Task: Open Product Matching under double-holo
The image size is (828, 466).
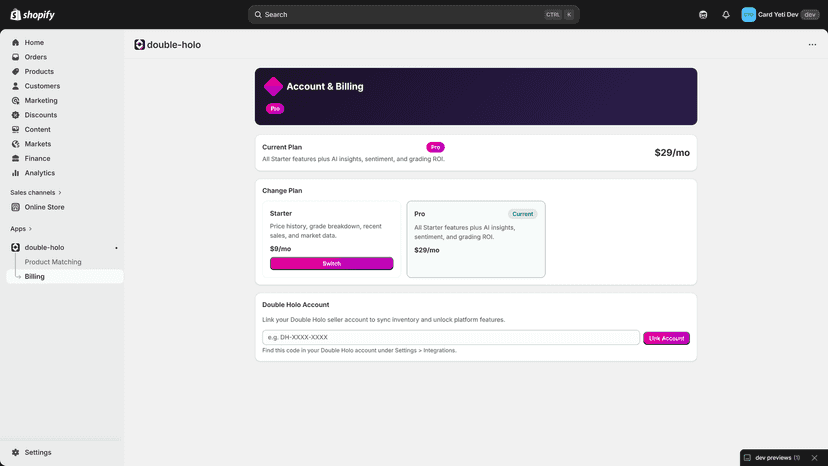Action: [53, 262]
